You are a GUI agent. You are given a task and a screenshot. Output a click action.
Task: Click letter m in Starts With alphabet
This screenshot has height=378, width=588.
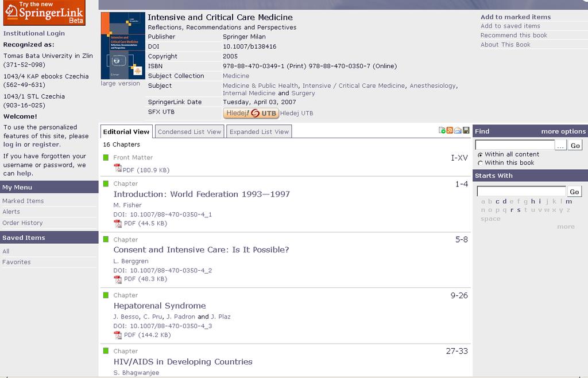click(569, 201)
